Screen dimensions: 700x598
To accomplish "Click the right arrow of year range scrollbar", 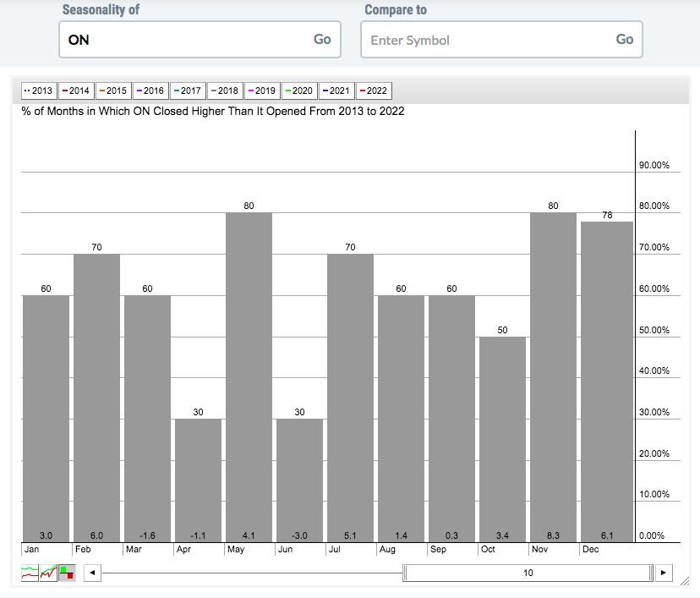I will click(664, 573).
